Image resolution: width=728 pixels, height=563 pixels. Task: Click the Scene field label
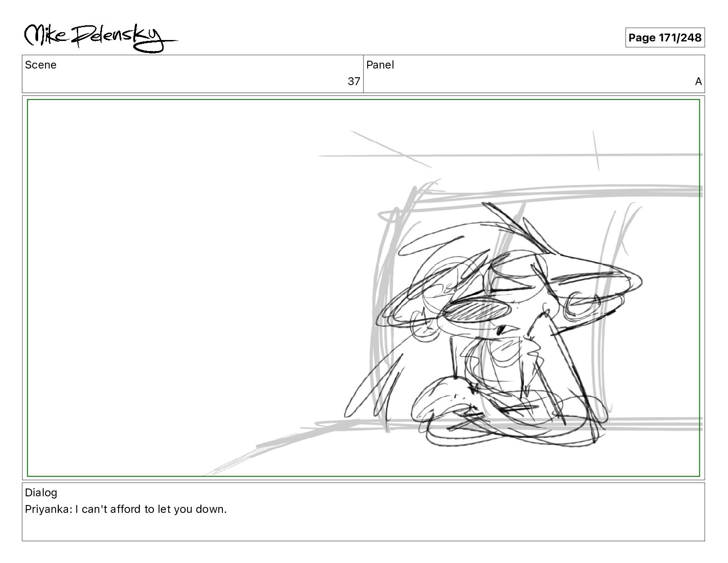[x=41, y=65]
